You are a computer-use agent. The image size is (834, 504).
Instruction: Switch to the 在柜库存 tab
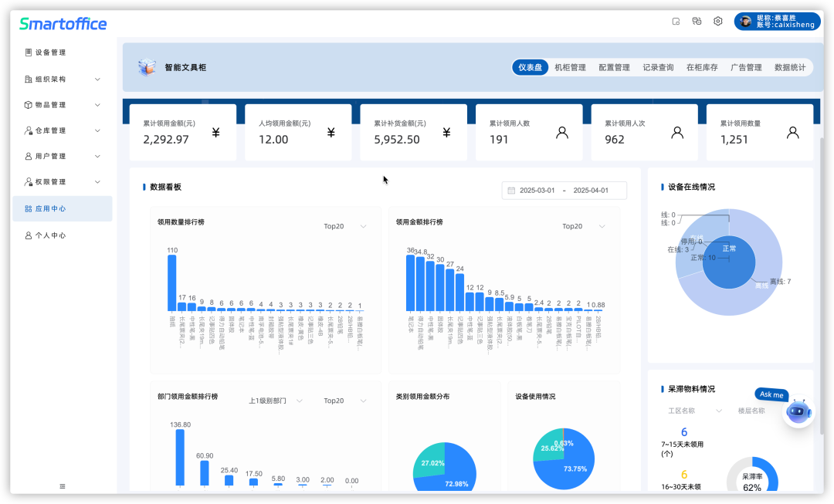[702, 67]
